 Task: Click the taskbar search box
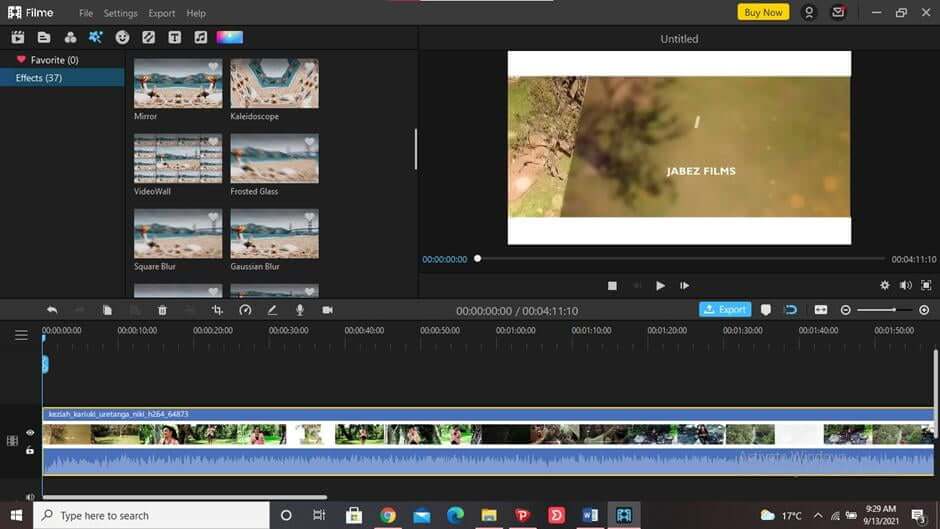pyautogui.click(x=151, y=515)
